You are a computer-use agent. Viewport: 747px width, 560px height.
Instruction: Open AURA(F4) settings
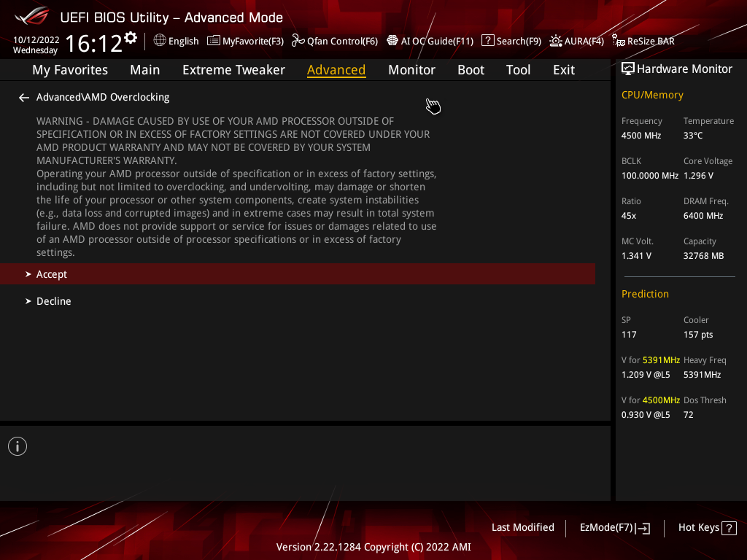point(584,41)
